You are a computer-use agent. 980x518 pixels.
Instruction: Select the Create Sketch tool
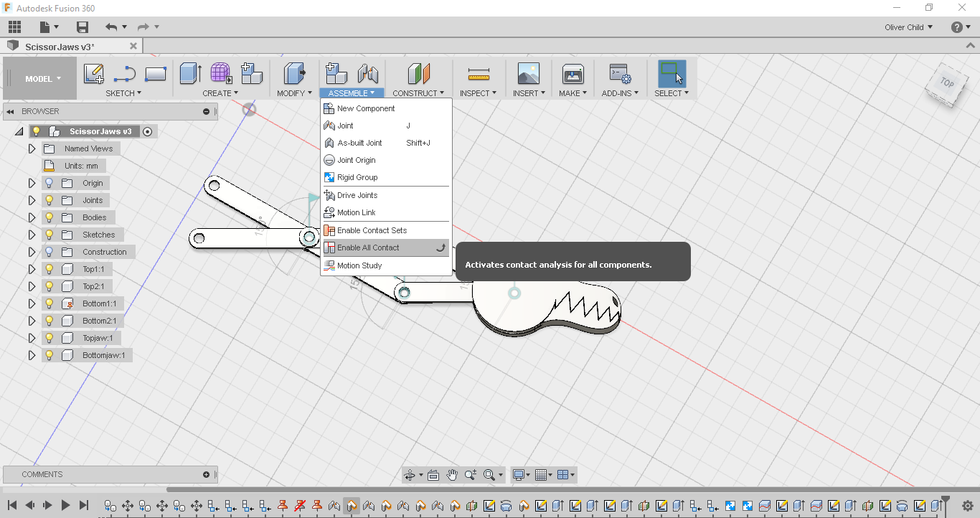point(93,74)
